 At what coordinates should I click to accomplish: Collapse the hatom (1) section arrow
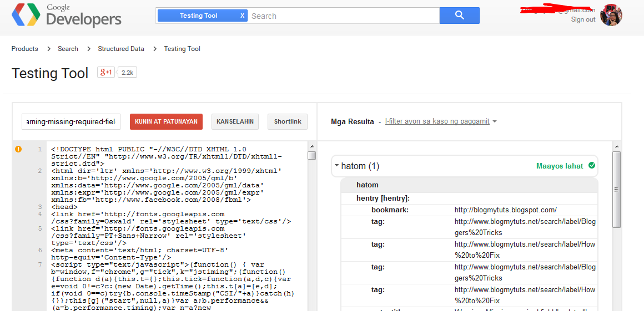pyautogui.click(x=337, y=166)
